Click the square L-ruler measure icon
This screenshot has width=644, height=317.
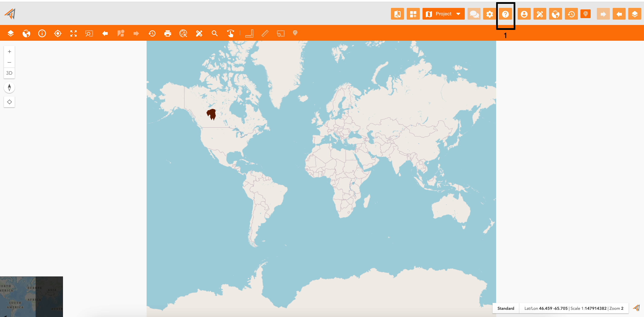[x=249, y=33]
